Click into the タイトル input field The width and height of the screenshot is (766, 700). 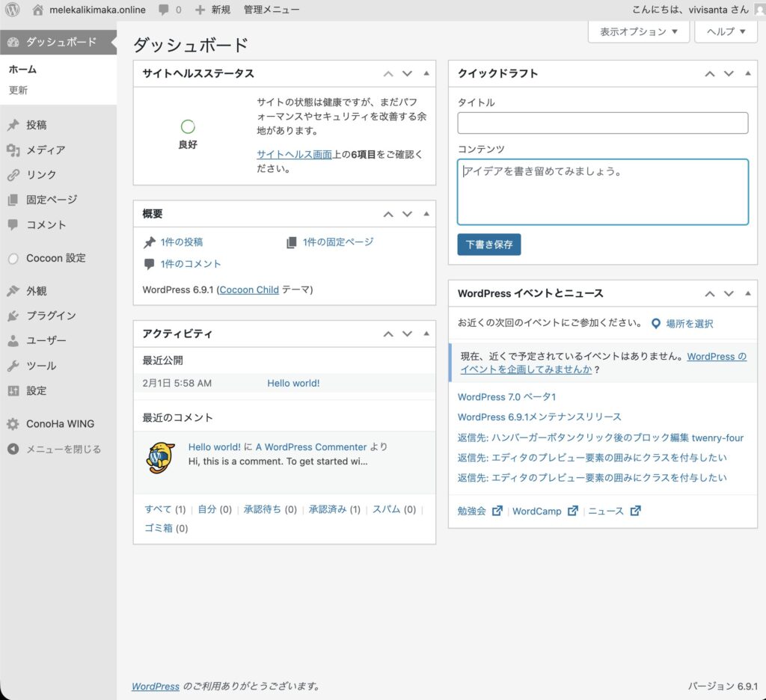602,123
